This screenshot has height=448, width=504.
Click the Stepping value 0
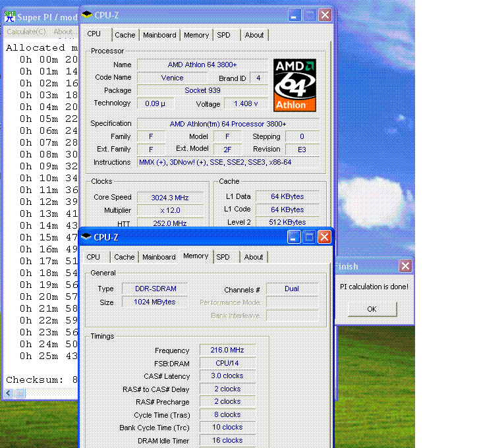click(302, 136)
